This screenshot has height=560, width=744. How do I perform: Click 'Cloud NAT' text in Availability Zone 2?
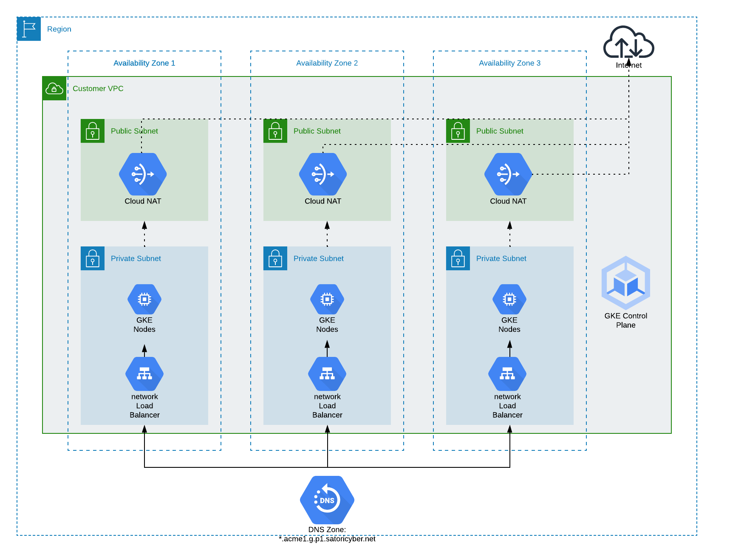323,201
